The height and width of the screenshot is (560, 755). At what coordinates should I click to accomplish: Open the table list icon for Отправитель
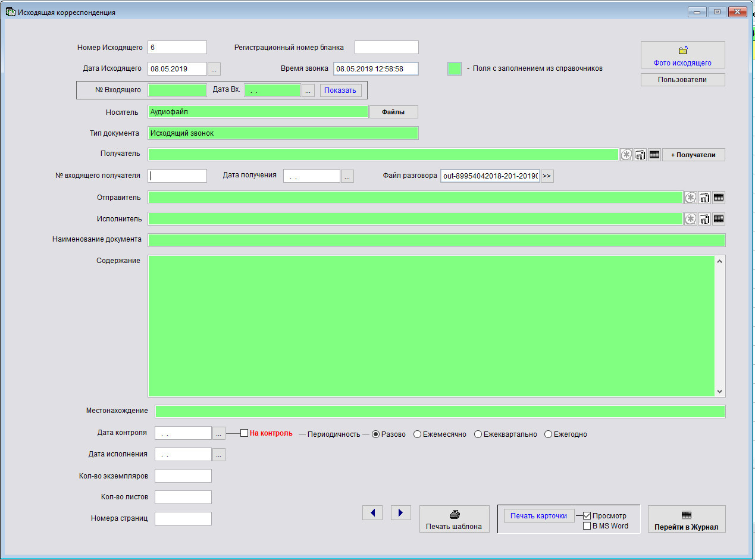pos(719,198)
